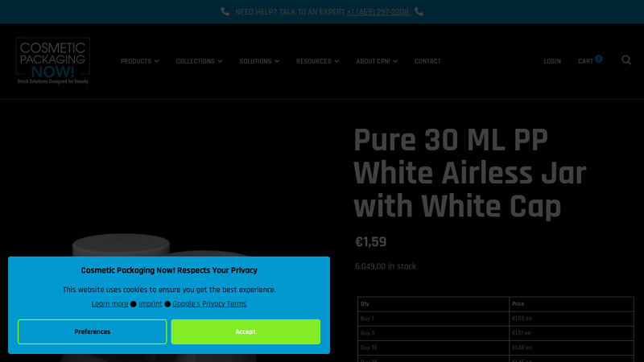Click the cart item count badge
The image size is (644, 362).
[x=599, y=59]
